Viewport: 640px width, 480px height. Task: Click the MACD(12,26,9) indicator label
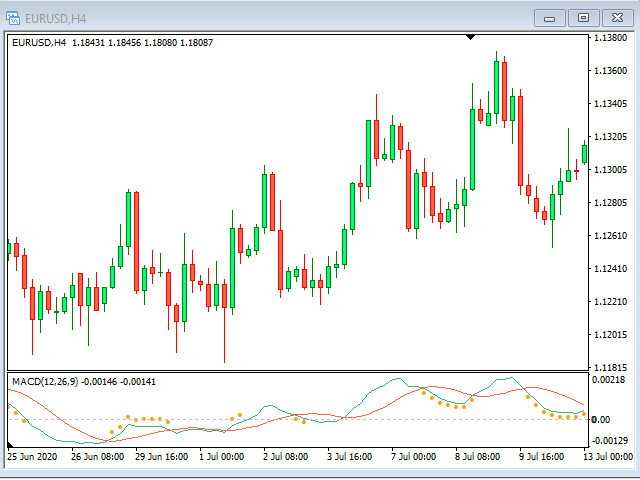tap(84, 382)
